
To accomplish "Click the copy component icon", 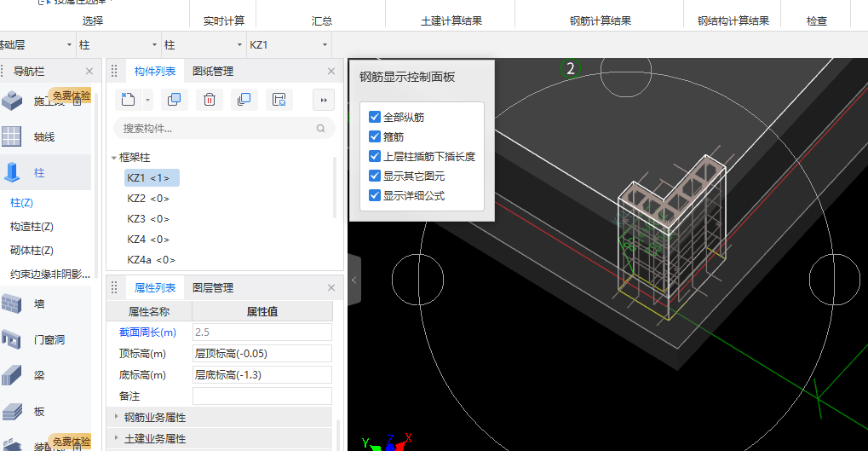I will point(175,100).
